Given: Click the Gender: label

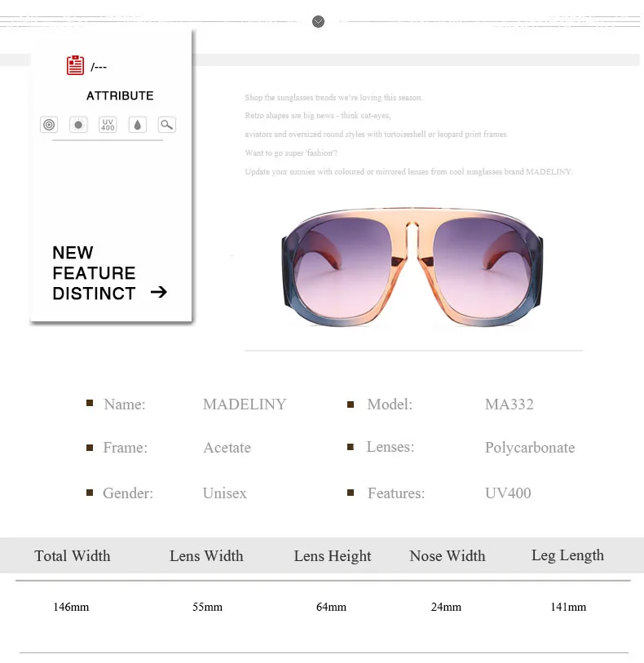Looking at the screenshot, I should [x=128, y=493].
